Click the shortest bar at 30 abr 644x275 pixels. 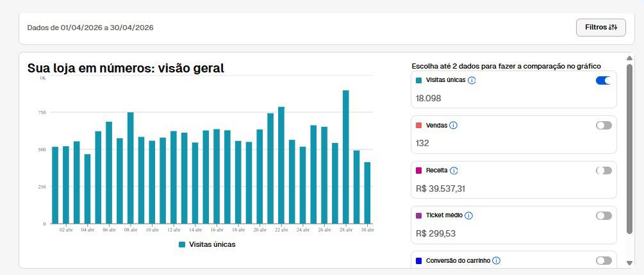(x=367, y=193)
